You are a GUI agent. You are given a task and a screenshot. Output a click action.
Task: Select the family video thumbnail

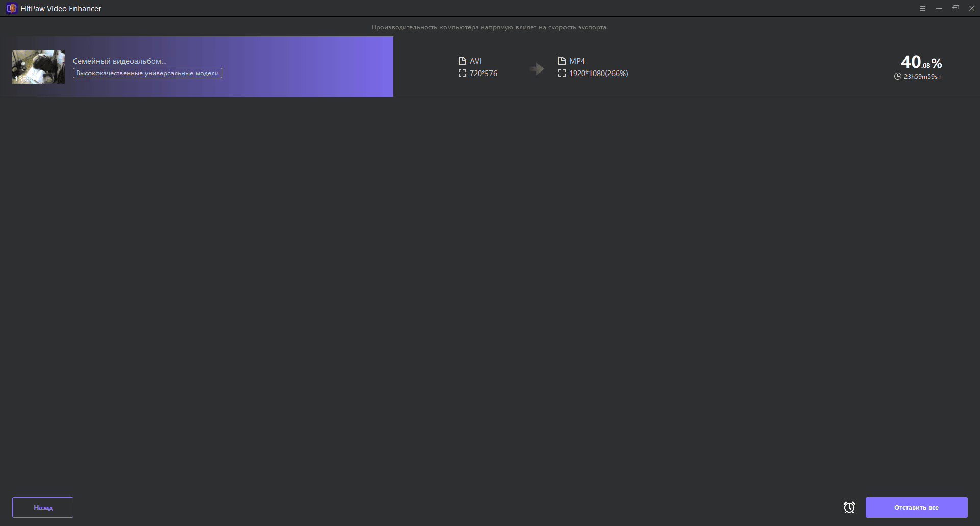38,66
